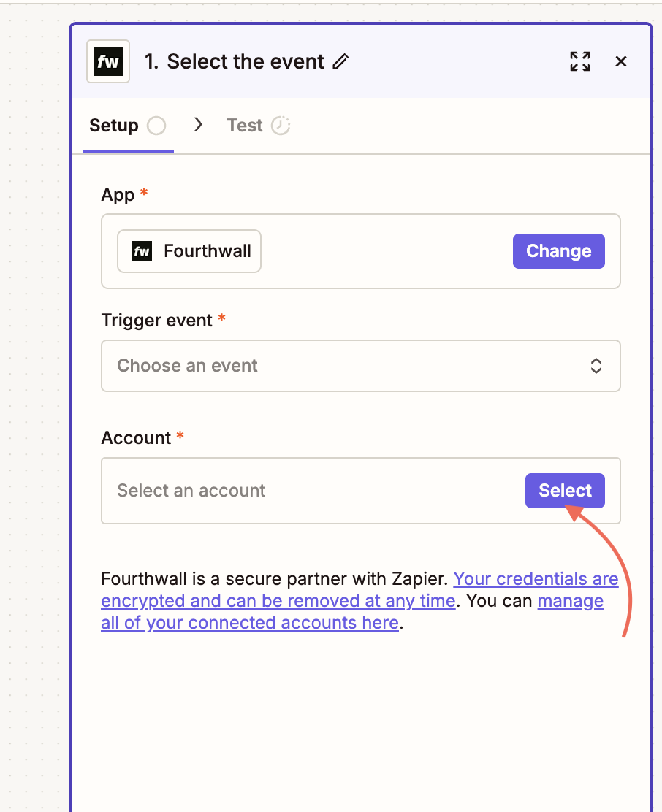Switch to the Setup tab
Viewport: 662px width, 812px height.
tap(114, 126)
